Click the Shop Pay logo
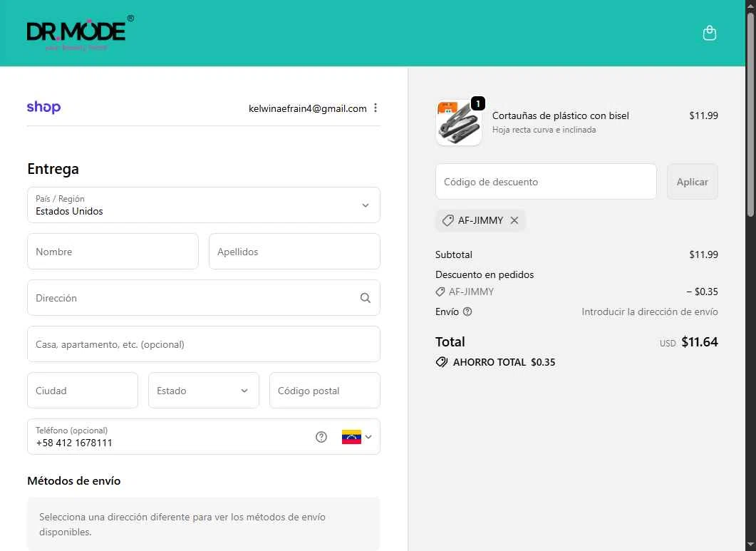 pos(44,107)
